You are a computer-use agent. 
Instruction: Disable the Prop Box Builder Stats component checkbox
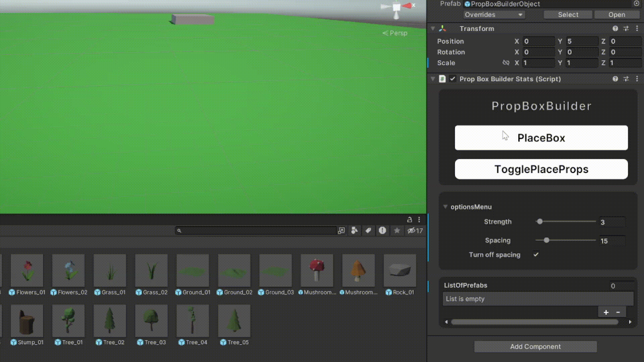tap(453, 79)
